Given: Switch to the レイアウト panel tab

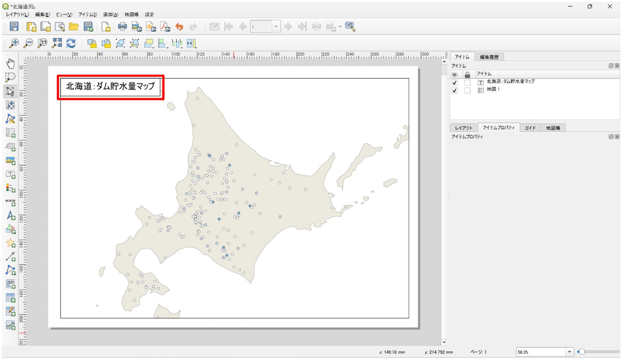Looking at the screenshot, I should (464, 128).
